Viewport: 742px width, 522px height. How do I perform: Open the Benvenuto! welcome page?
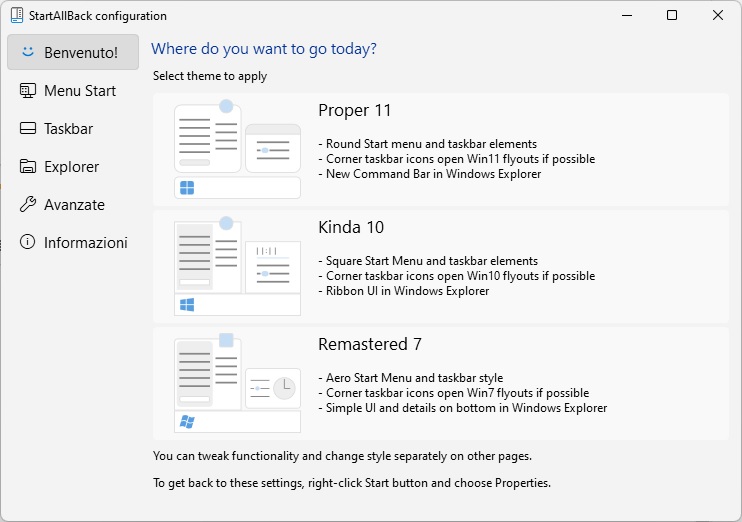pyautogui.click(x=73, y=52)
